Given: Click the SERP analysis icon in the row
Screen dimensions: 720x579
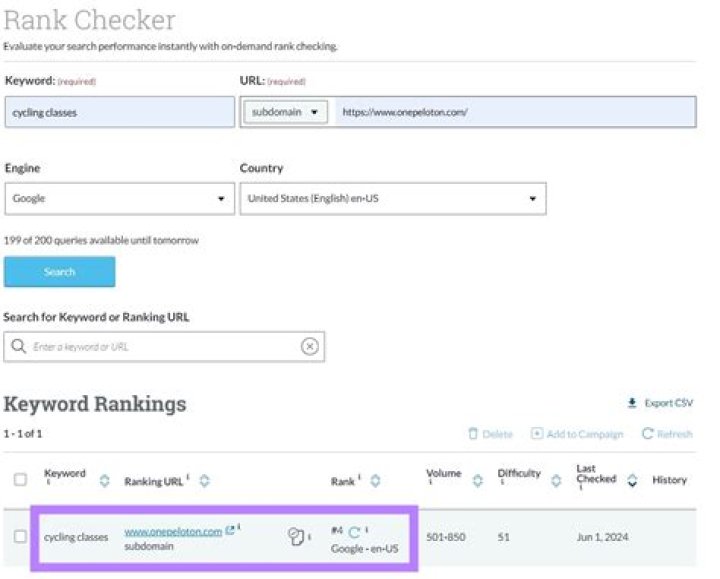Looking at the screenshot, I should (x=295, y=537).
